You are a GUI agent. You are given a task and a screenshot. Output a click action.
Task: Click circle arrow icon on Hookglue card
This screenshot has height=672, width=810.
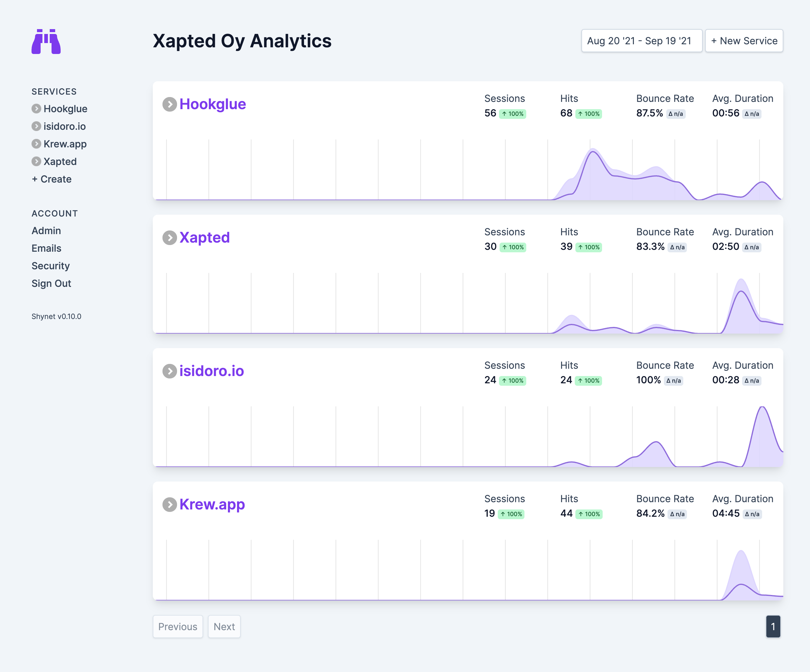169,104
